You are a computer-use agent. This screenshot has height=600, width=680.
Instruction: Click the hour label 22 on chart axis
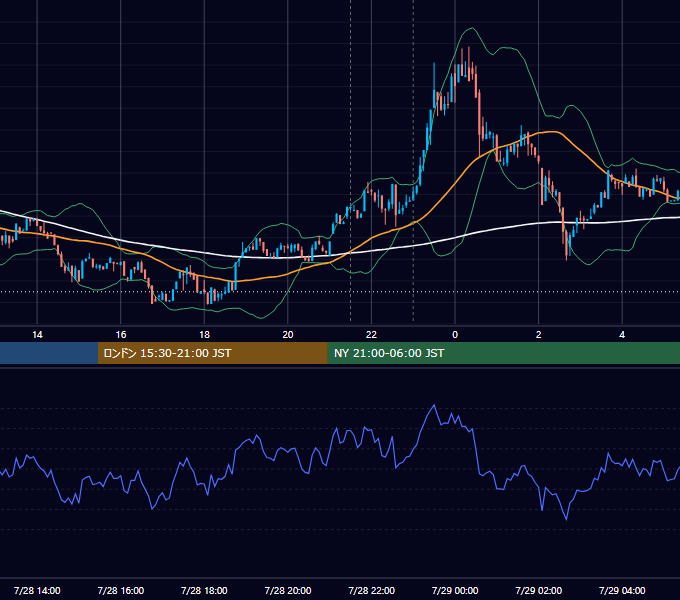tap(371, 335)
